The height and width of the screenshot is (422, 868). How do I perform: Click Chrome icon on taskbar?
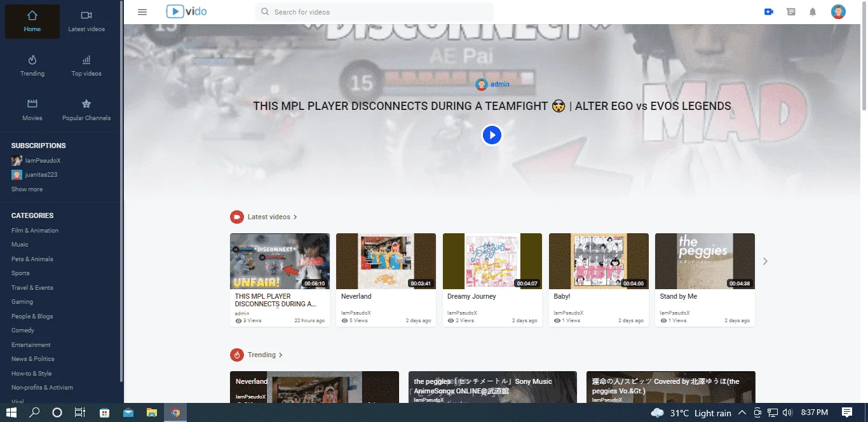tap(175, 412)
